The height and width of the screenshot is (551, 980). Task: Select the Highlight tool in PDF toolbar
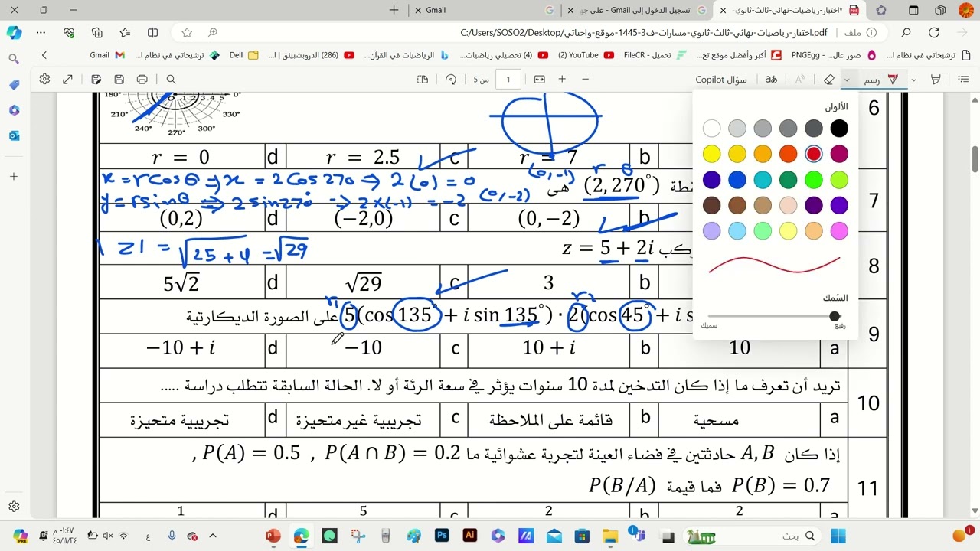click(936, 80)
